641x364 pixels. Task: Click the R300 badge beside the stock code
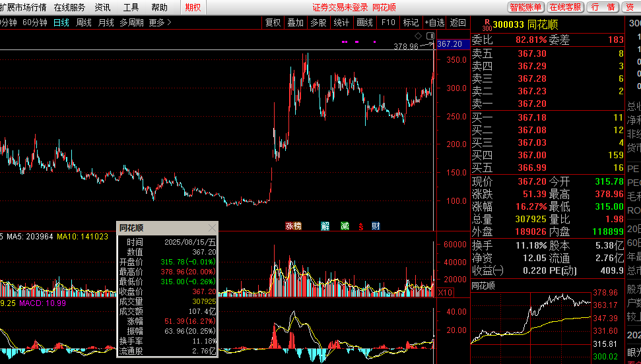[487, 24]
